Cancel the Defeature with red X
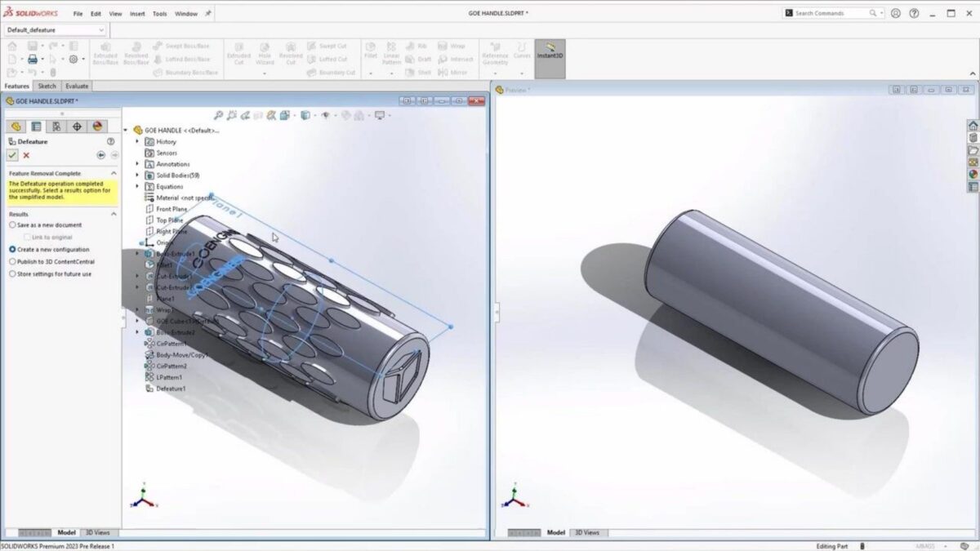 [26, 155]
